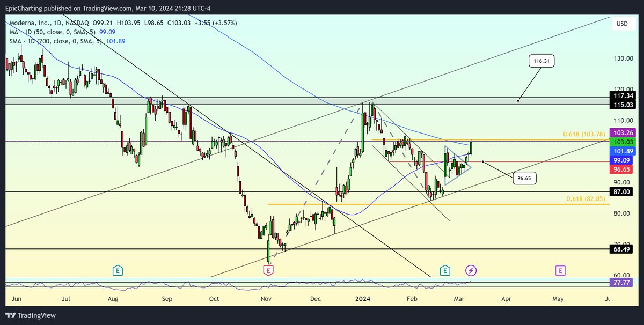
Task: Click the 0.618 (103.78) Fibonacci label
Action: coord(584,134)
